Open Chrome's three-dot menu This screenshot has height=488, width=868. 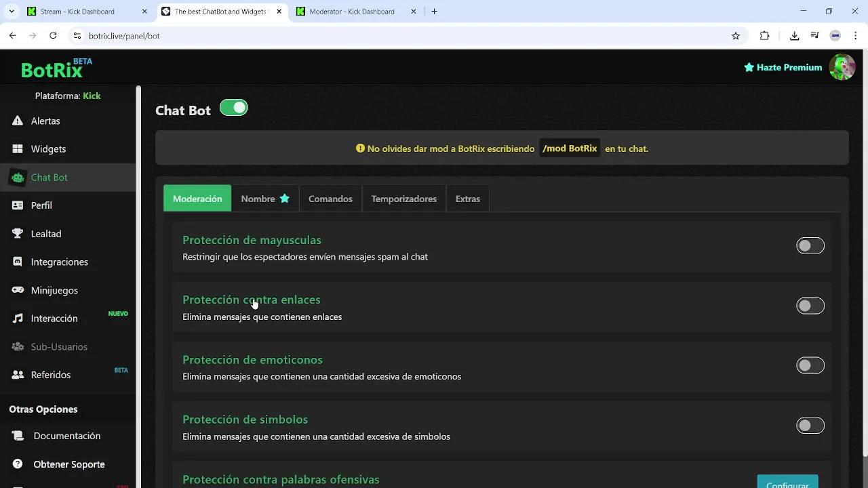tap(856, 36)
